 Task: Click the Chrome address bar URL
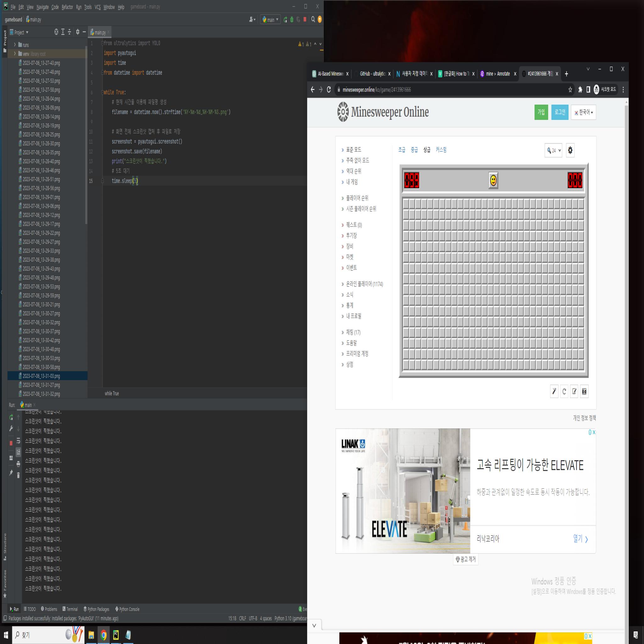377,90
